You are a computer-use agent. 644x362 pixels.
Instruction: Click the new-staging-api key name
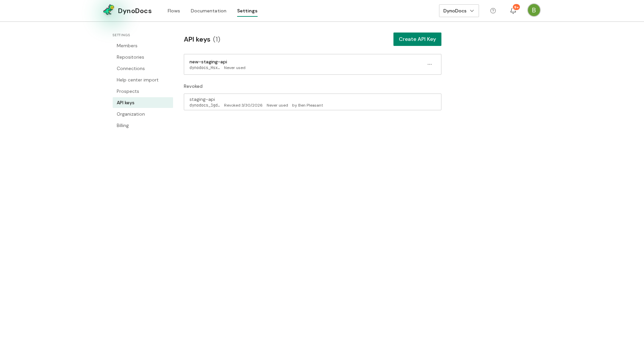point(208,62)
